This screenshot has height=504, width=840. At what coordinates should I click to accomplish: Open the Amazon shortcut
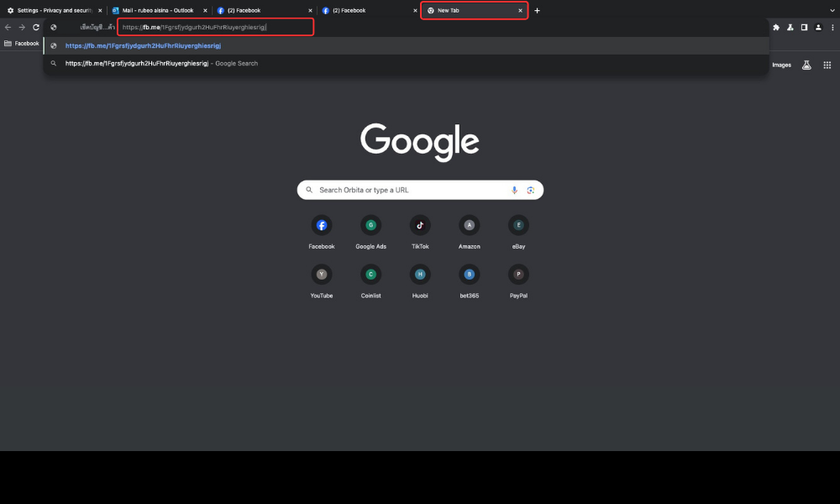click(470, 233)
